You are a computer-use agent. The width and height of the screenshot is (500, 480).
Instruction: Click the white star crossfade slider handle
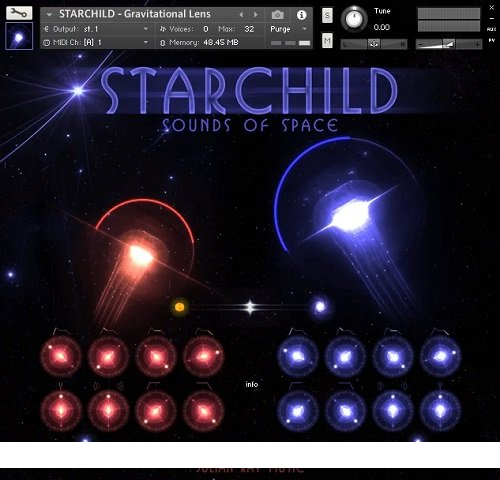[x=250, y=307]
